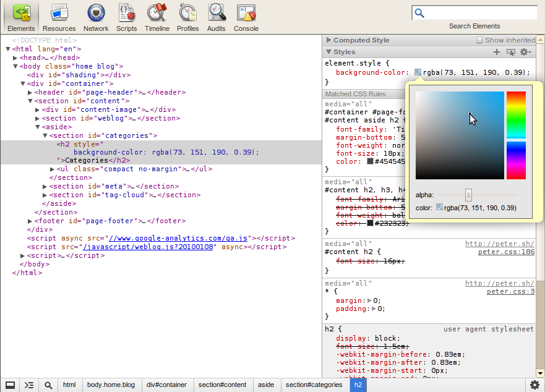Click the Styles pane scroll-down arrow
The height and width of the screenshot is (392, 545).
pos(540,373)
